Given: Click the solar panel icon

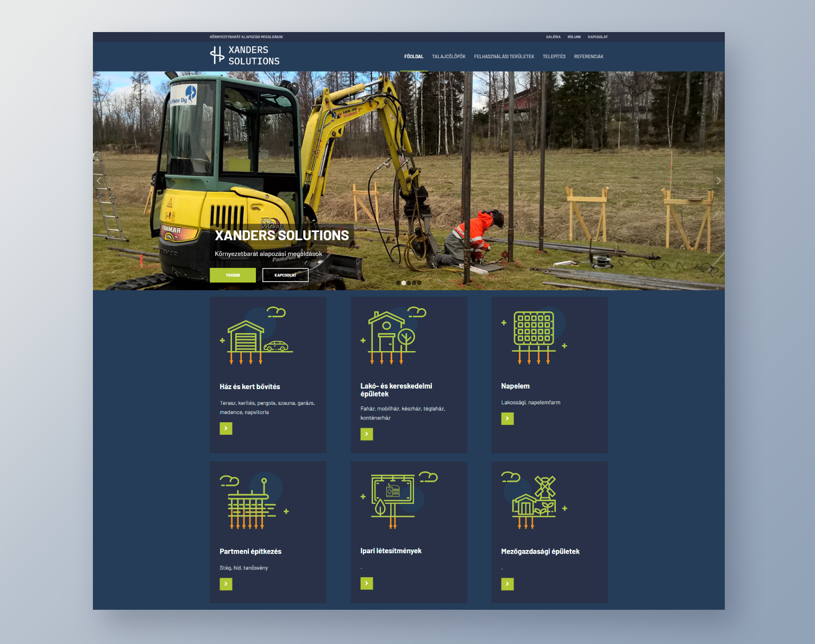Looking at the screenshot, I should [534, 335].
